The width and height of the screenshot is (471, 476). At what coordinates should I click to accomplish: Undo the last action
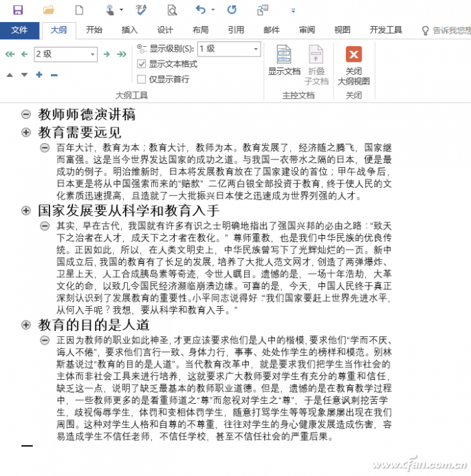coord(201,10)
